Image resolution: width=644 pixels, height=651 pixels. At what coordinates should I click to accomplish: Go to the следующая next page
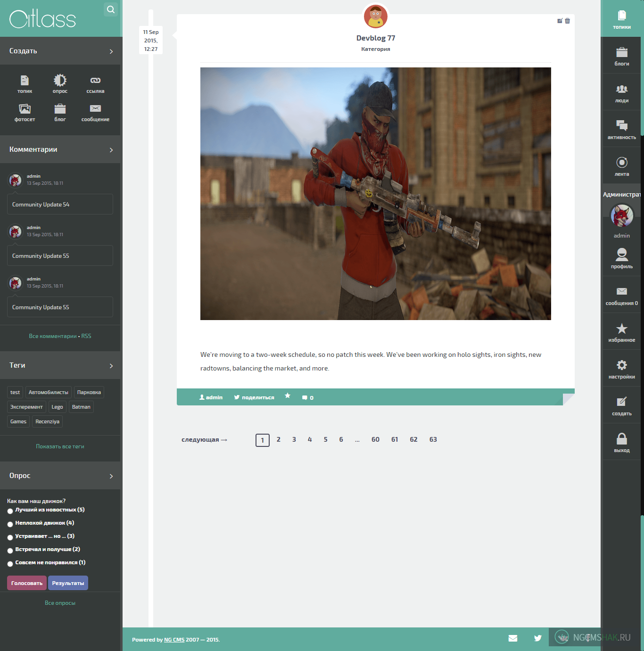205,440
